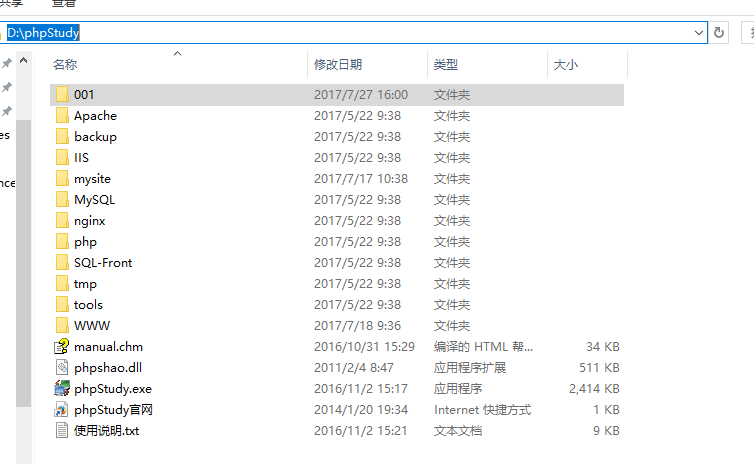Select the file name phpStudy.exe
Viewport: 754px width, 464px height.
pos(113,389)
